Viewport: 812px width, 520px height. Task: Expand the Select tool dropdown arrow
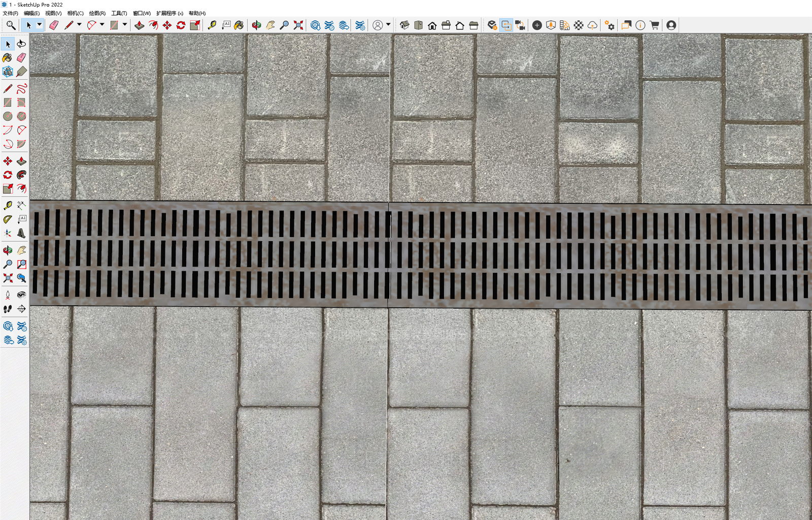(x=39, y=24)
